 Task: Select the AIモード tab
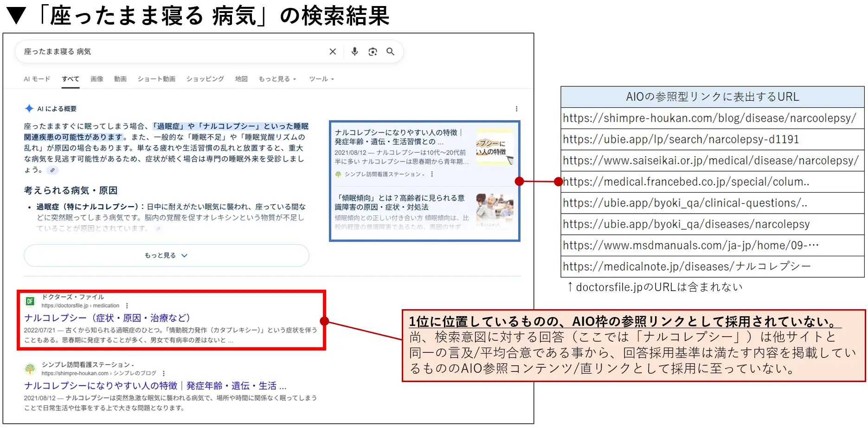click(x=36, y=78)
